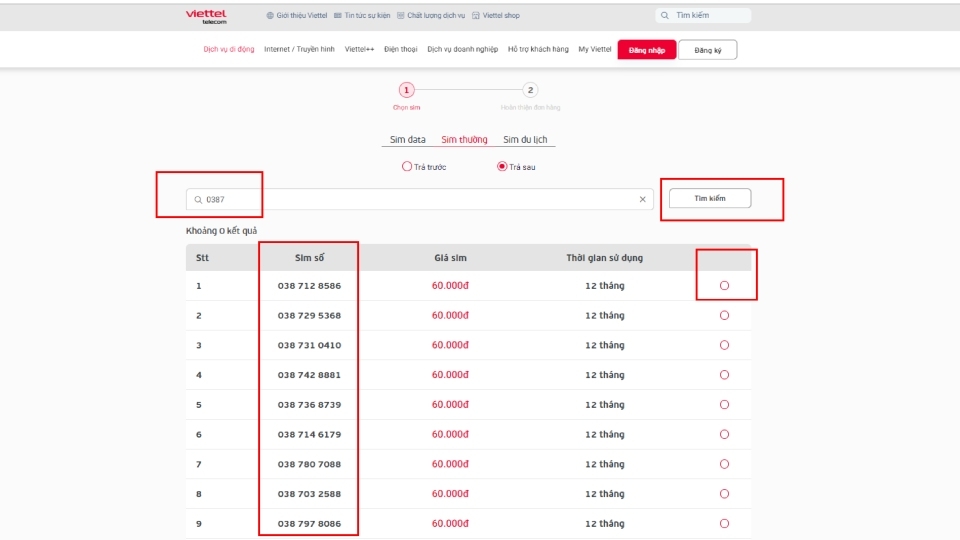
Task: Click the 12 tháng value in row 5
Action: [x=604, y=405]
